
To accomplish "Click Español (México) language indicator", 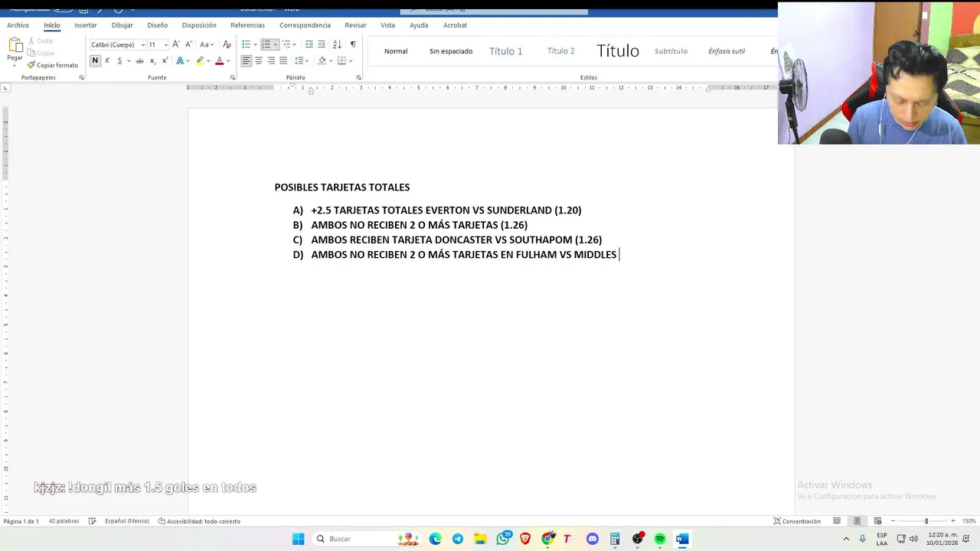I will click(127, 521).
